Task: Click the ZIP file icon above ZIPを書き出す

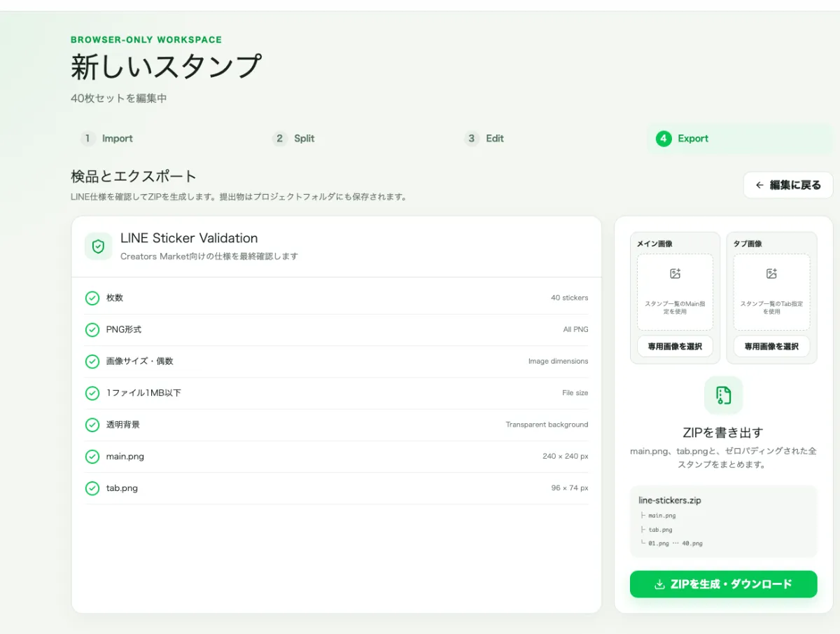Action: 723,395
